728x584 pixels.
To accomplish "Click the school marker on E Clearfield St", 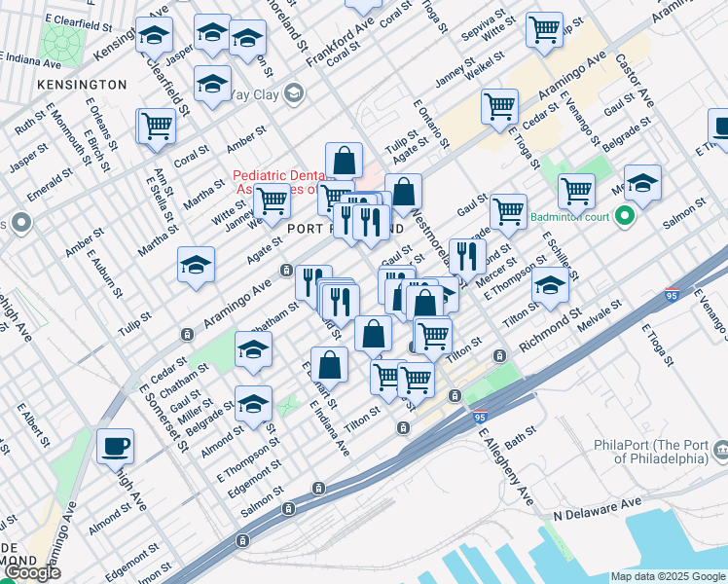I will [154, 38].
